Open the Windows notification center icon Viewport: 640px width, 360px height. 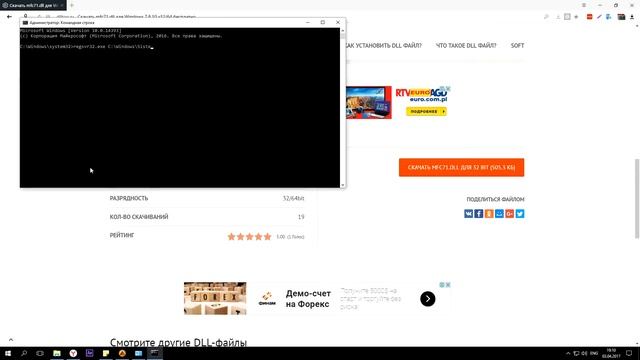[629, 353]
